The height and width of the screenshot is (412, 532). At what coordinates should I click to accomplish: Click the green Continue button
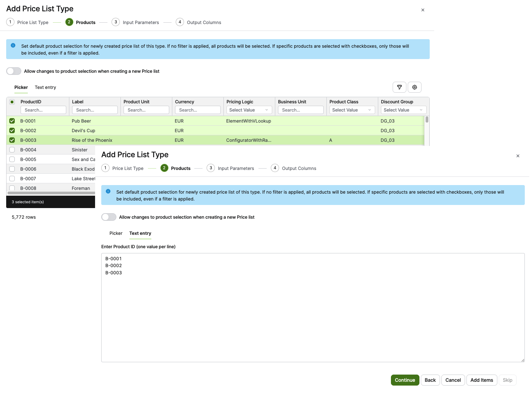click(405, 380)
